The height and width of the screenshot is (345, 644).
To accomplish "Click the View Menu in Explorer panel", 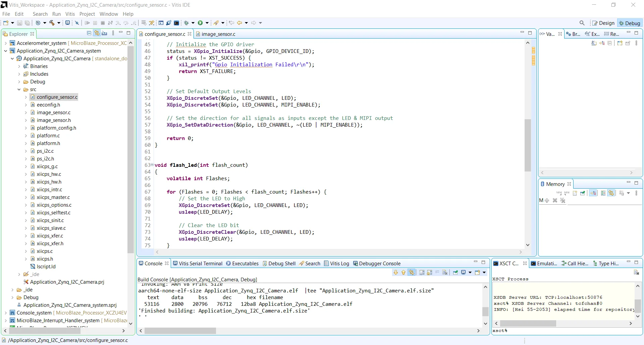I will (x=113, y=33).
